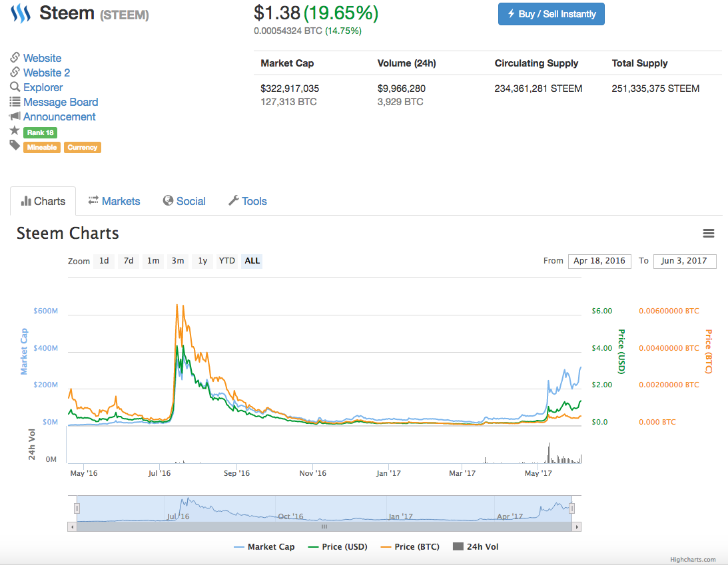Click the Steem Charts heading
728x565 pixels.
click(68, 233)
